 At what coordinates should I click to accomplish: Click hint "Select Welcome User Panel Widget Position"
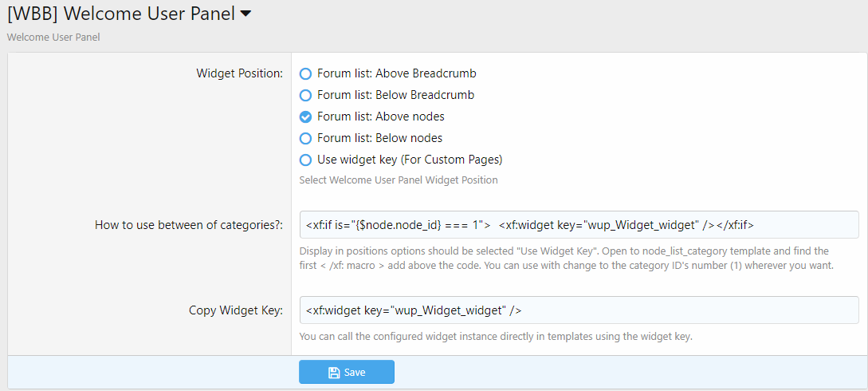click(x=399, y=180)
